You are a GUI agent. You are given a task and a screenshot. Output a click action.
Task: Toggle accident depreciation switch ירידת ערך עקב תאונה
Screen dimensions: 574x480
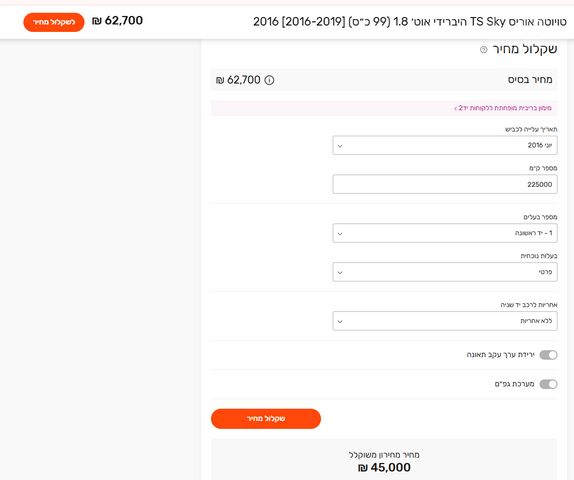point(548,355)
